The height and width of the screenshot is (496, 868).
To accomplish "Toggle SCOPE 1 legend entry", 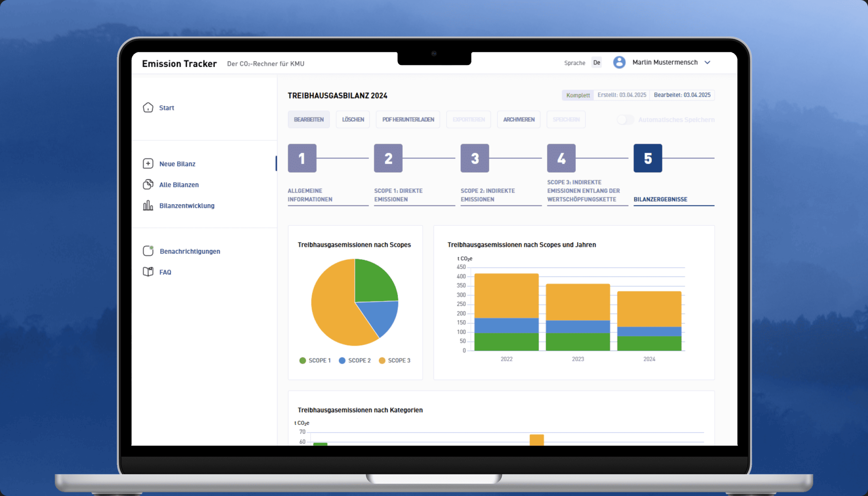I will [x=315, y=360].
